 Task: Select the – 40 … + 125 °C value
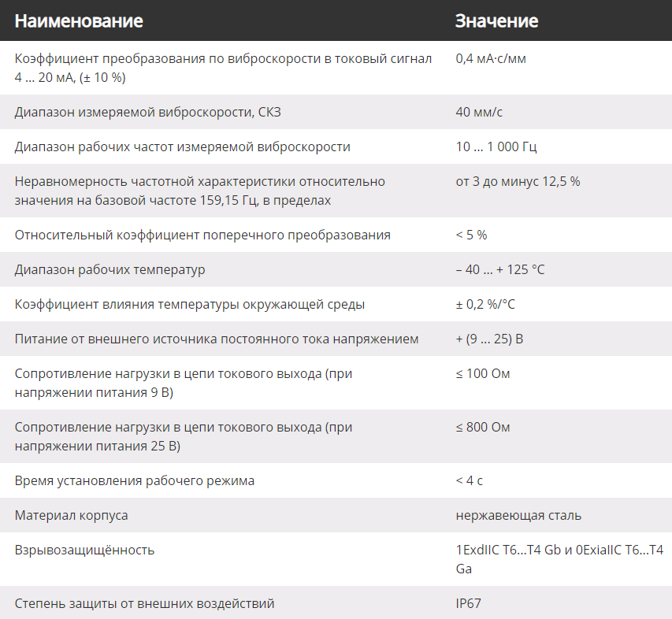coord(500,270)
